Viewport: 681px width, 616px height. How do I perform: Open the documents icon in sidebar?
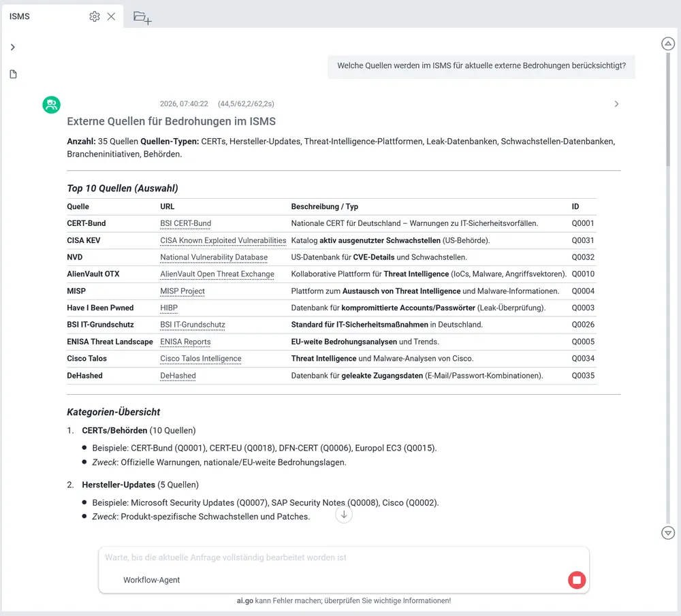point(13,74)
